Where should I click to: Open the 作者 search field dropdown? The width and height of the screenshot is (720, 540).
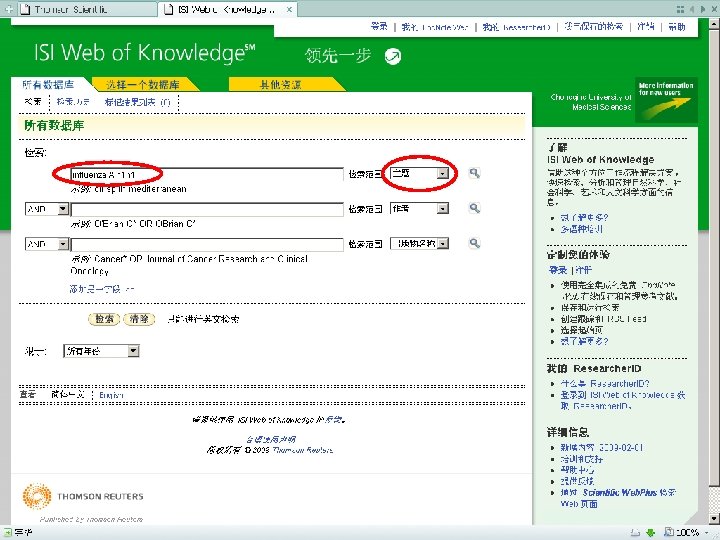[443, 208]
